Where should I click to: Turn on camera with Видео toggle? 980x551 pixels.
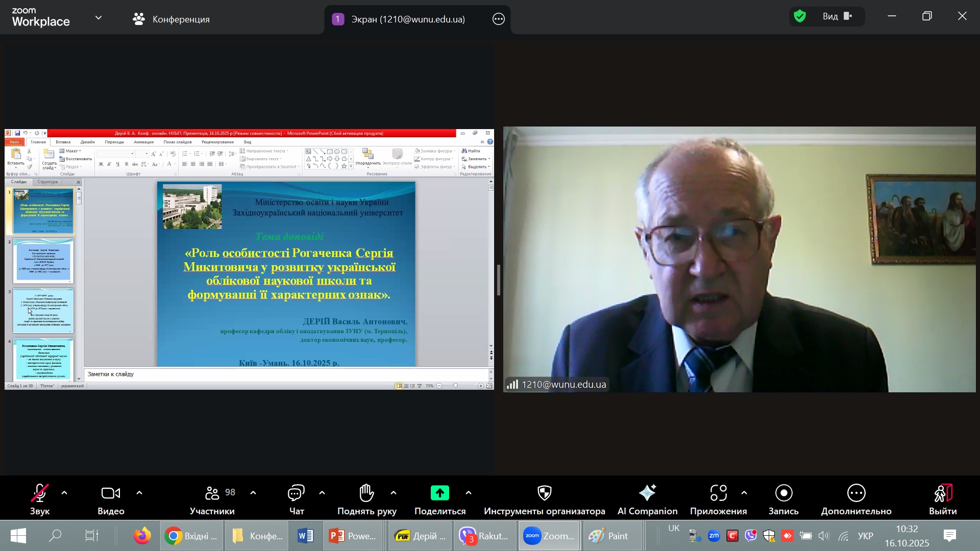110,494
